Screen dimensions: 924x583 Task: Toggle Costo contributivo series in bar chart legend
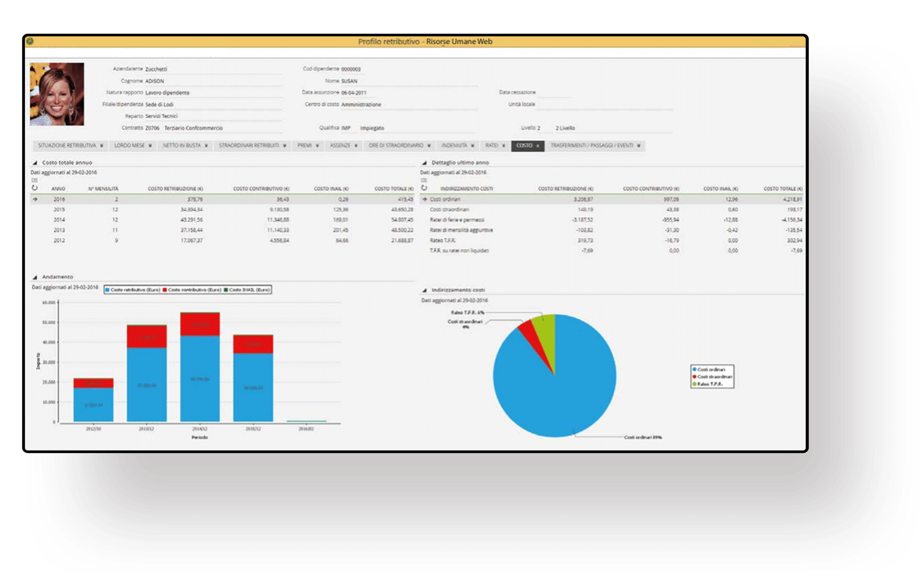(192, 289)
